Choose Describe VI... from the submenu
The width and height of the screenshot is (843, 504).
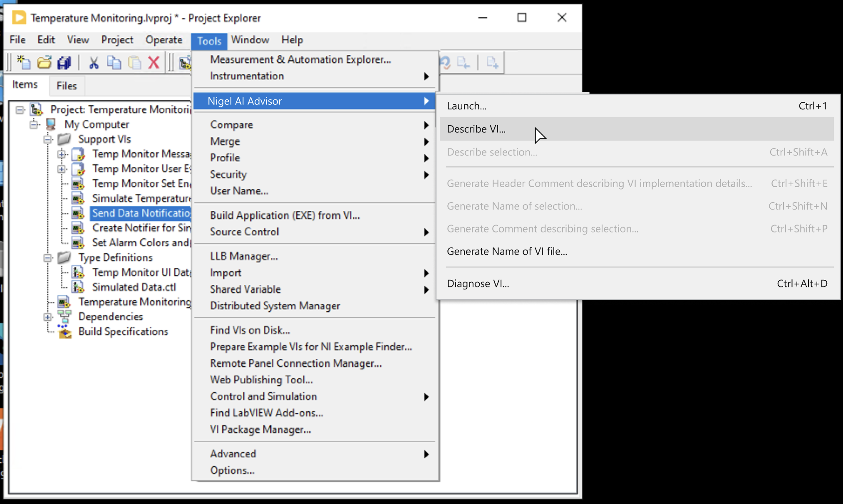[x=476, y=129]
